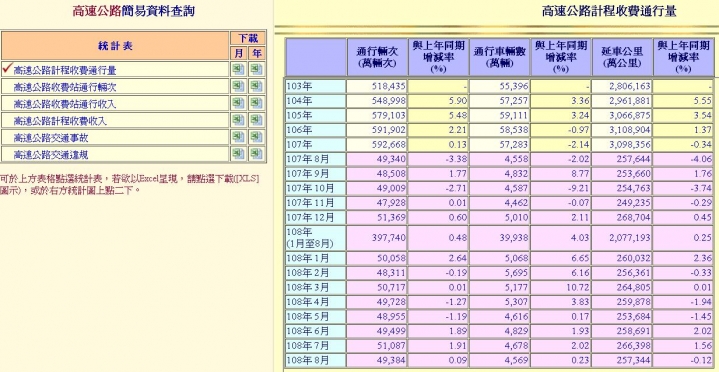Select the 108年 6月 row label
Screen dimensions: 719x372
coord(315,332)
